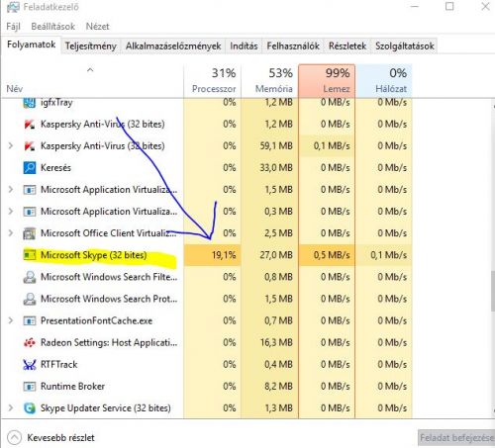Image resolution: width=495 pixels, height=448 pixels.
Task: Click the 0,1 Mb/s network value for Skype
Action: (388, 255)
